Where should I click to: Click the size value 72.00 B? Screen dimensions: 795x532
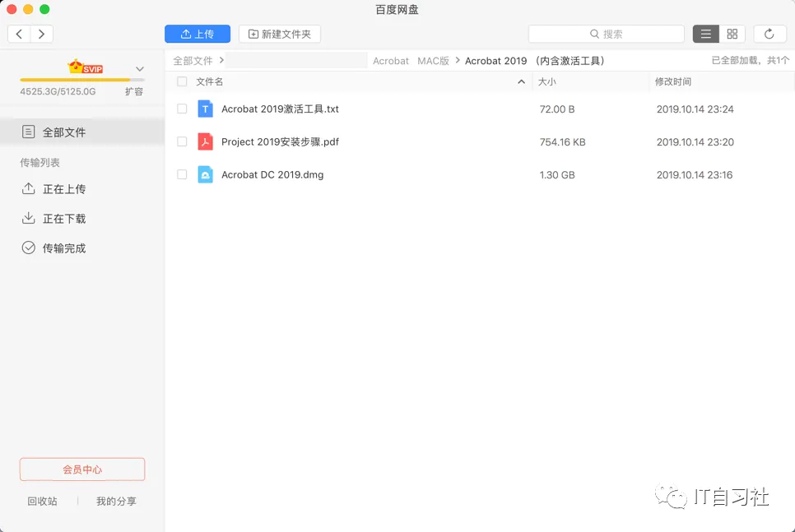(557, 109)
